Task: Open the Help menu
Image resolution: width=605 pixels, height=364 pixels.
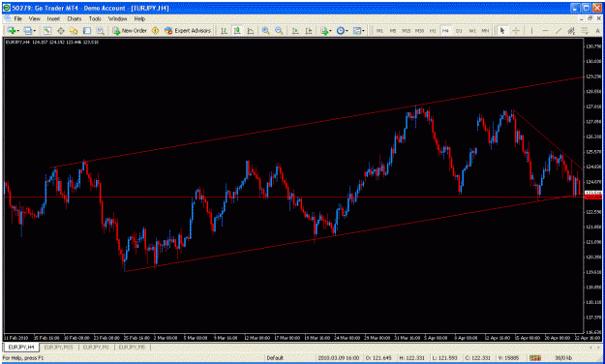Action: click(139, 18)
